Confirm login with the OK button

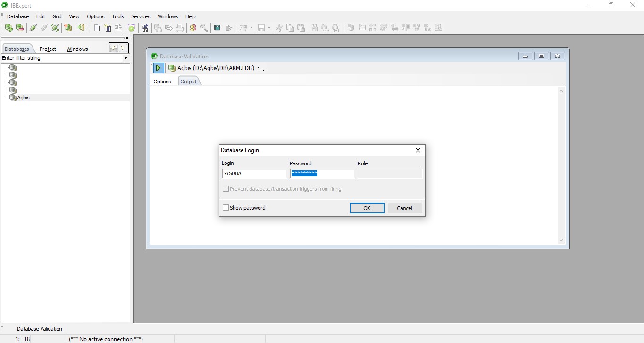[367, 208]
